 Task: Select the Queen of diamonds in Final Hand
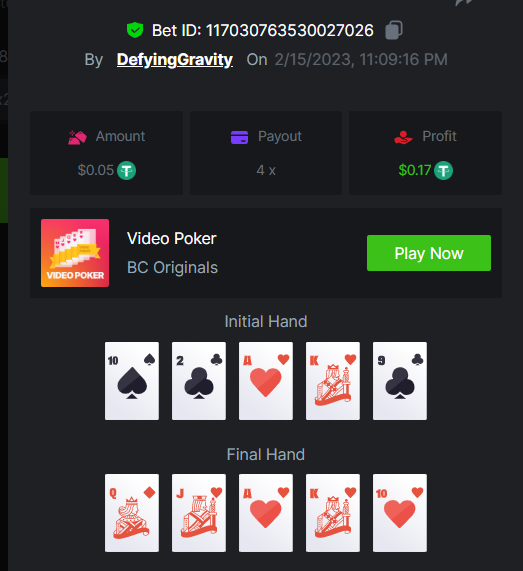(132, 513)
